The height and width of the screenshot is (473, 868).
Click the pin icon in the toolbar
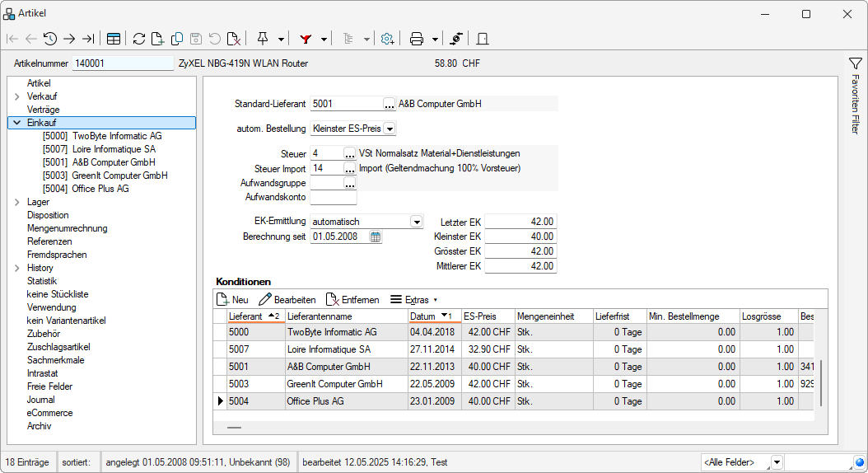click(263, 39)
